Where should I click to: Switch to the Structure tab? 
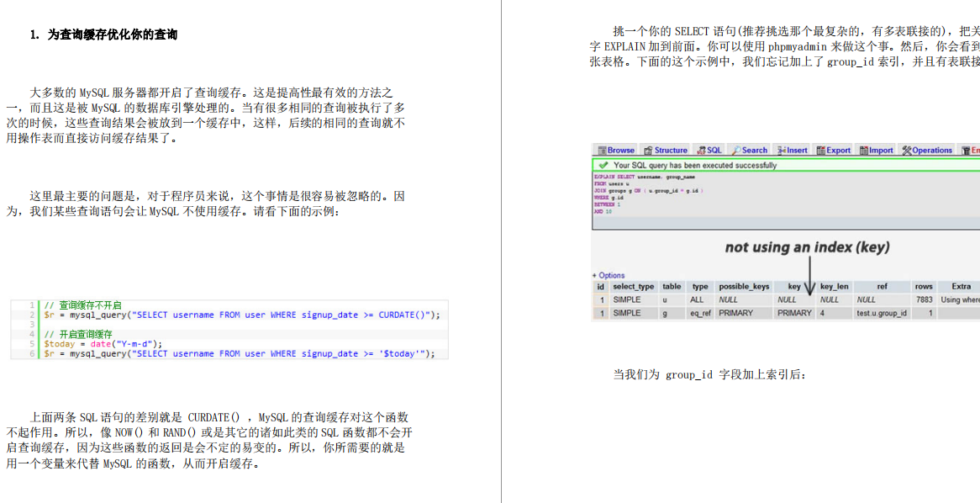click(666, 151)
